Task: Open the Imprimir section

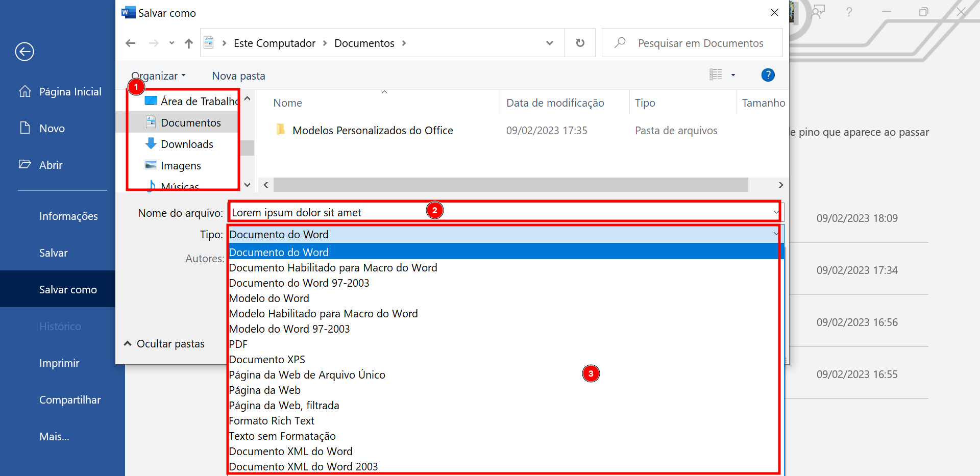Action: 59,363
